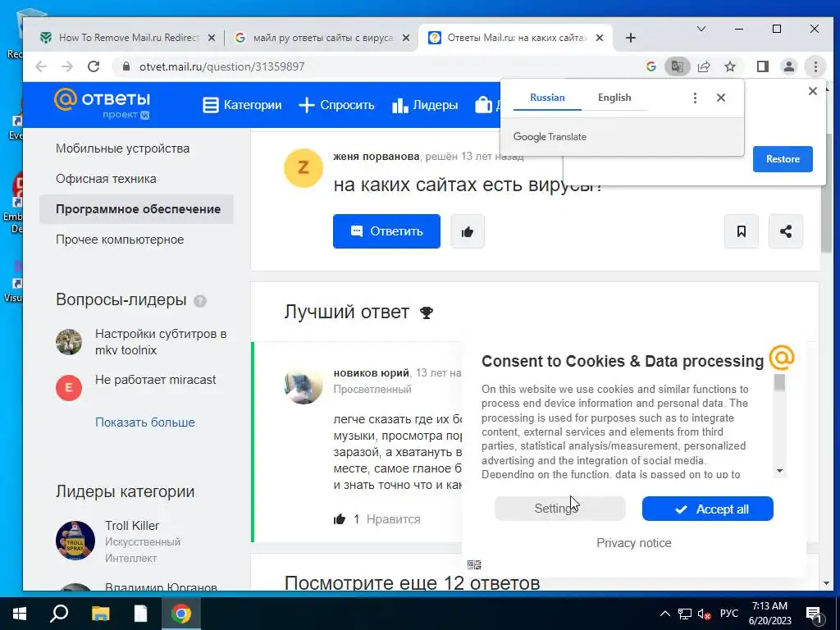The width and height of the screenshot is (840, 630).
Task: Open a new tab with plus icon
Action: 631,38
